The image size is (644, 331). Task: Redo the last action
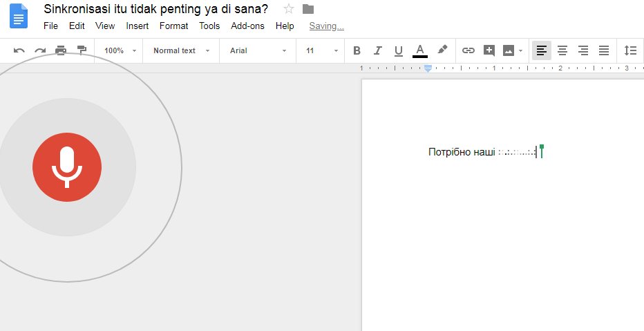click(40, 50)
